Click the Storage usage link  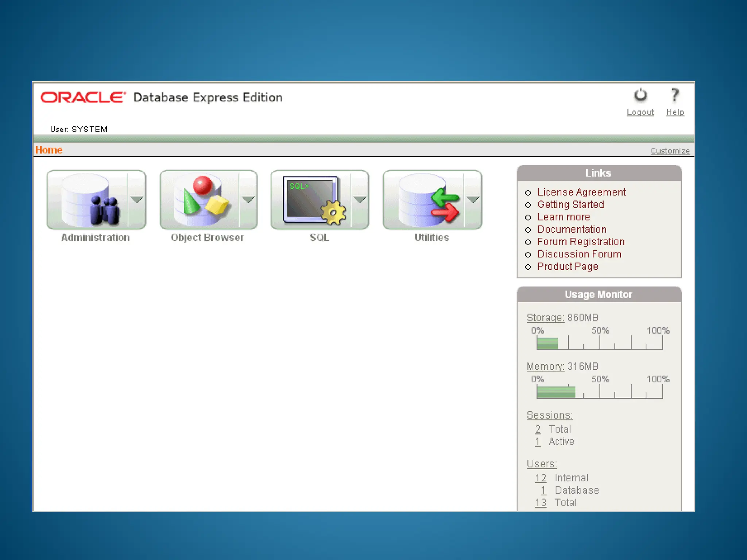pyautogui.click(x=545, y=318)
